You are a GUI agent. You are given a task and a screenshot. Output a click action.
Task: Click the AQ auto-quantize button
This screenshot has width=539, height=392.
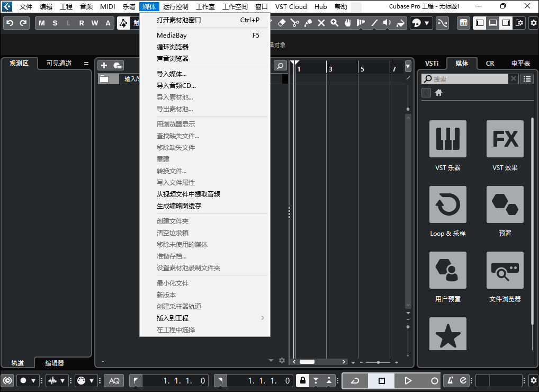pos(114,380)
